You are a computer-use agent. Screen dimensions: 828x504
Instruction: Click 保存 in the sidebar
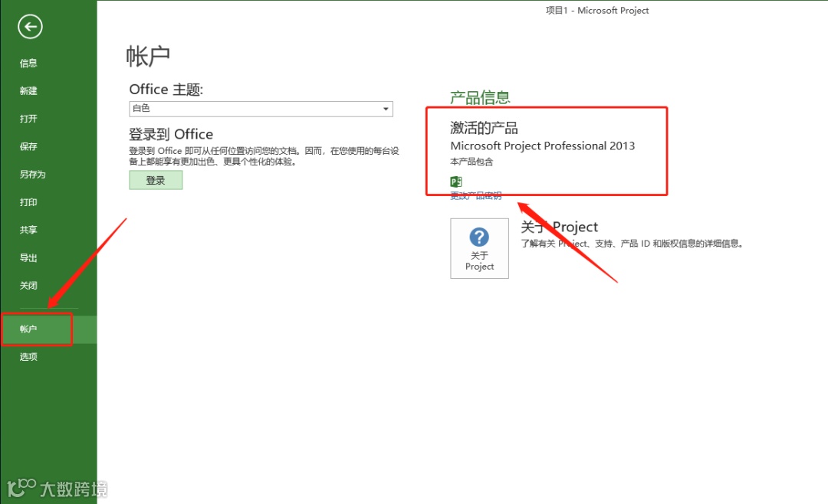tap(28, 147)
